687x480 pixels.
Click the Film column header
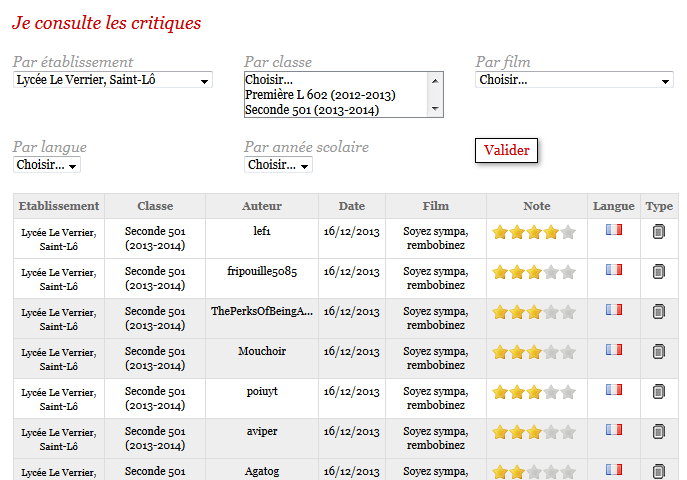436,206
